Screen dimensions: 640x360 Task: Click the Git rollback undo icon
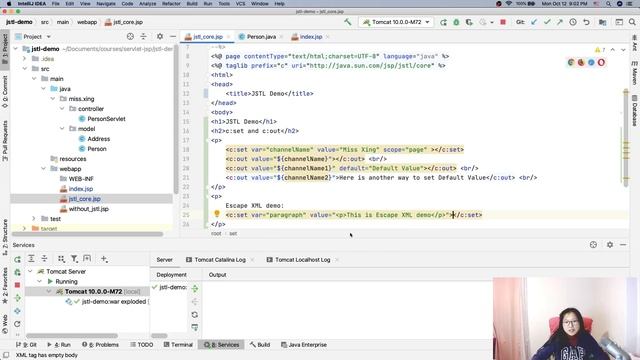click(x=586, y=22)
